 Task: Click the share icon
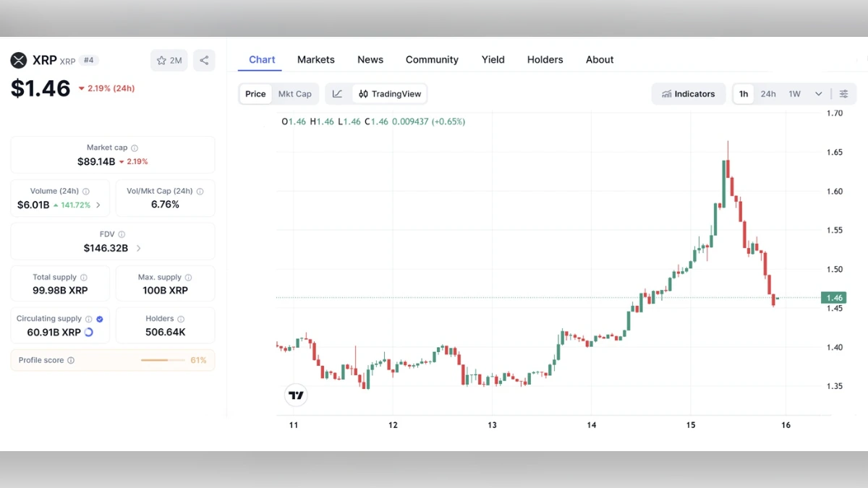tap(203, 61)
